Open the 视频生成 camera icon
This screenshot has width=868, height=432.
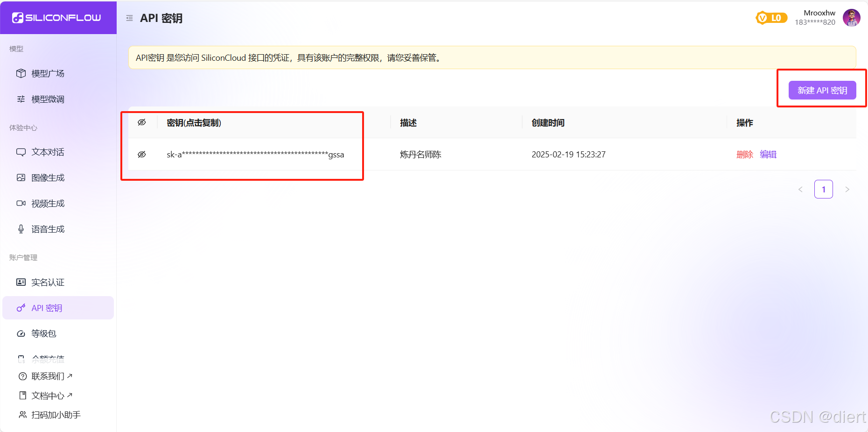pyautogui.click(x=21, y=203)
